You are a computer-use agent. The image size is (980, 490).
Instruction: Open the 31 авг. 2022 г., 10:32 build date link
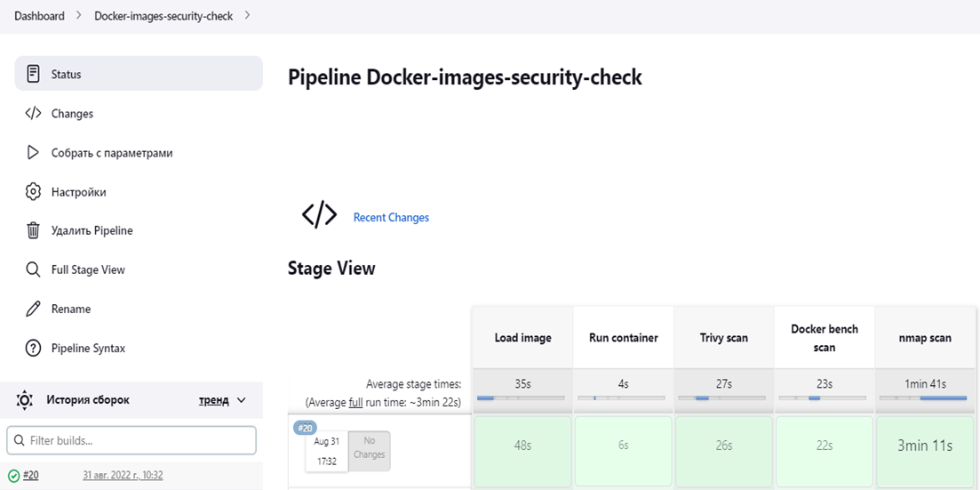point(123,476)
